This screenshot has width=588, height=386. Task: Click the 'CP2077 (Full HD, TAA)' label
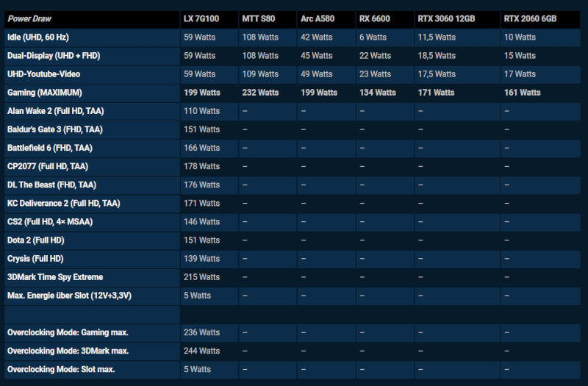[48, 166]
